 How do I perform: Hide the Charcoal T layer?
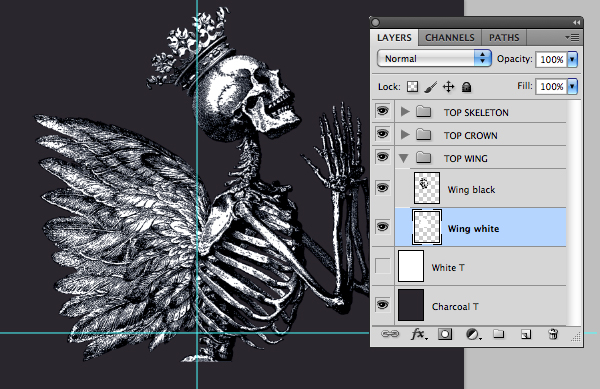(382, 305)
